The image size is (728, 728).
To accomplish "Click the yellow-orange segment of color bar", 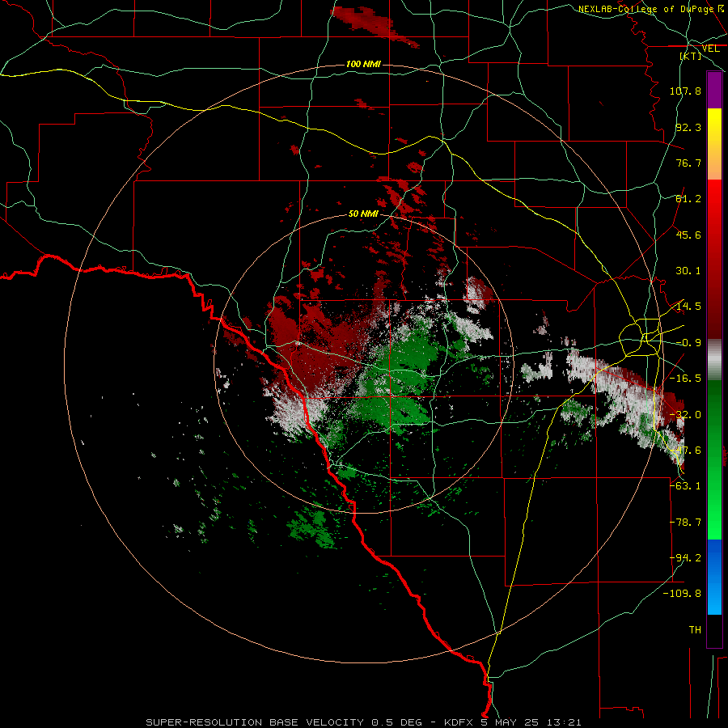I will 714,144.
